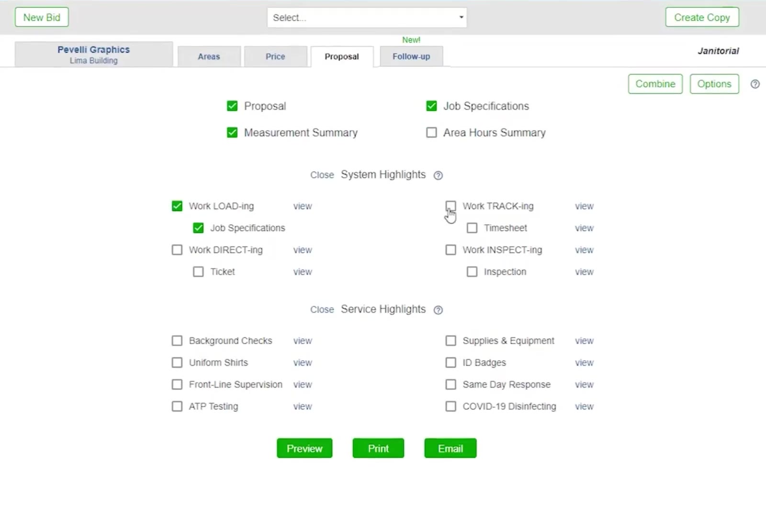Open the Select... dropdown at top
Image resolution: width=766 pixels, height=532 pixels.
point(367,18)
